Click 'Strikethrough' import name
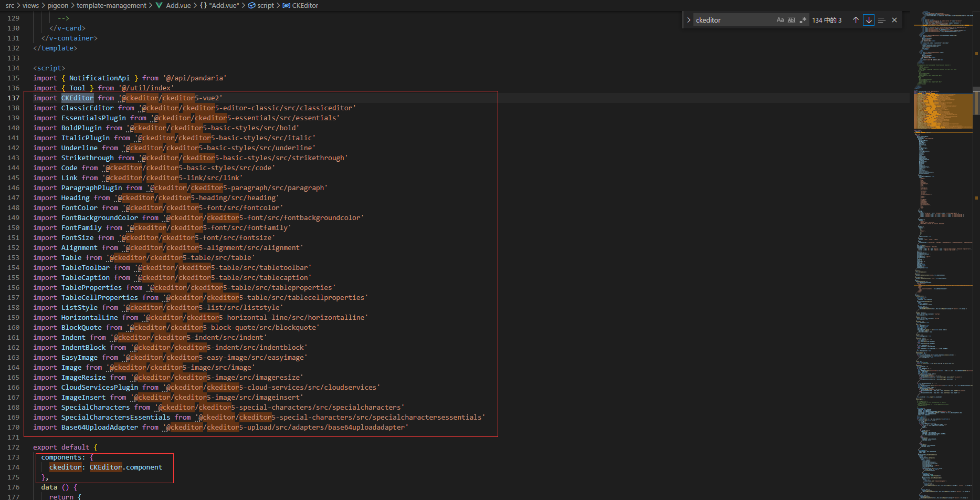 [88, 158]
